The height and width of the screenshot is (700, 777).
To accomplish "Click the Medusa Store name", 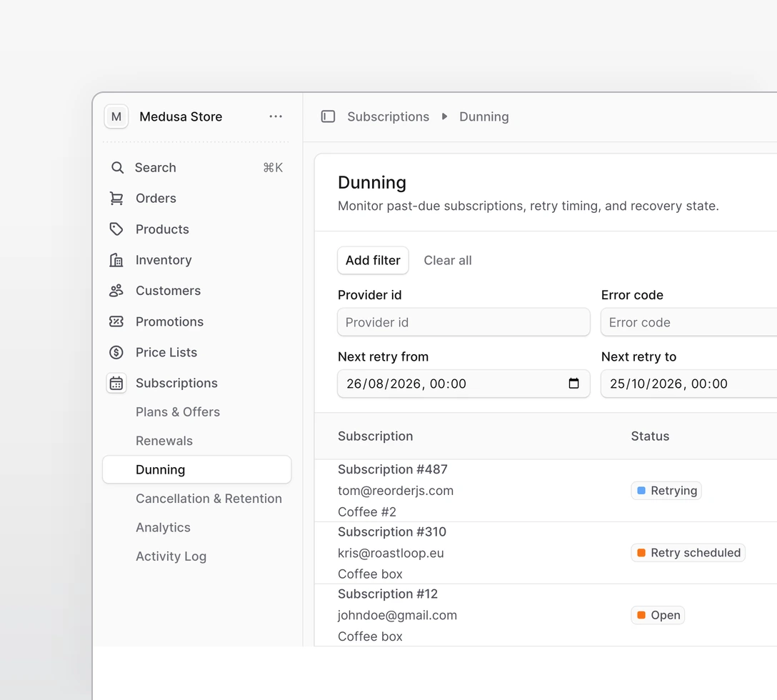I will click(x=181, y=116).
